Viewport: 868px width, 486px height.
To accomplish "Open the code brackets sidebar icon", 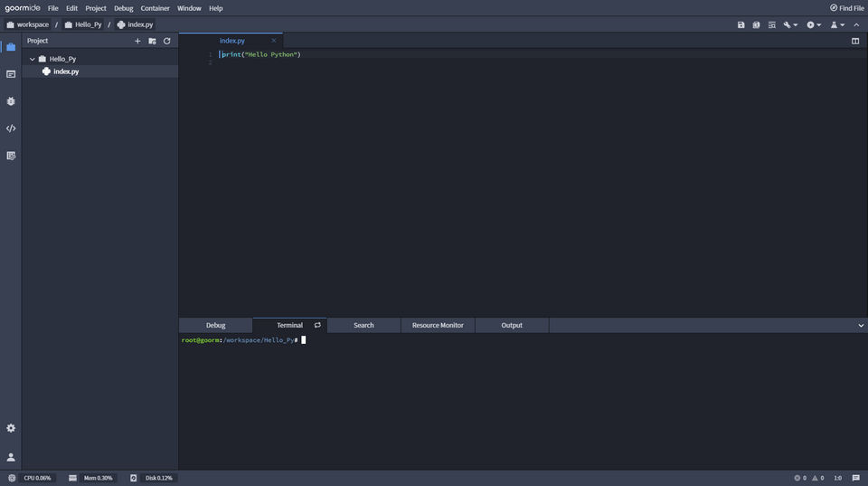I will pos(11,129).
